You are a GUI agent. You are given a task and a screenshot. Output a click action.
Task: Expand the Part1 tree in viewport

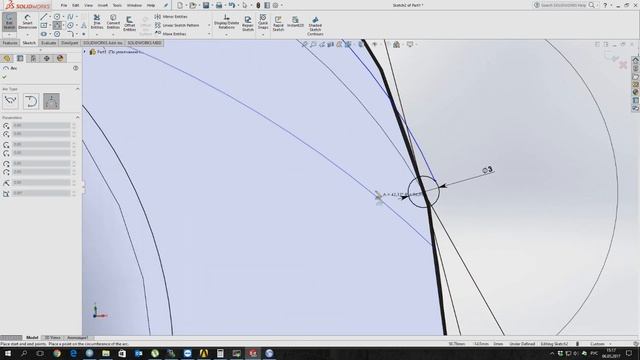click(85, 52)
